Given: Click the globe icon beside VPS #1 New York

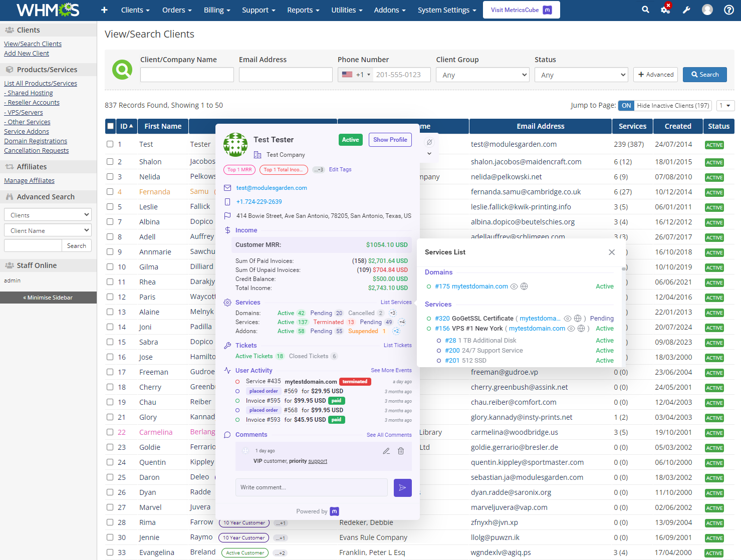Looking at the screenshot, I should coord(581,329).
